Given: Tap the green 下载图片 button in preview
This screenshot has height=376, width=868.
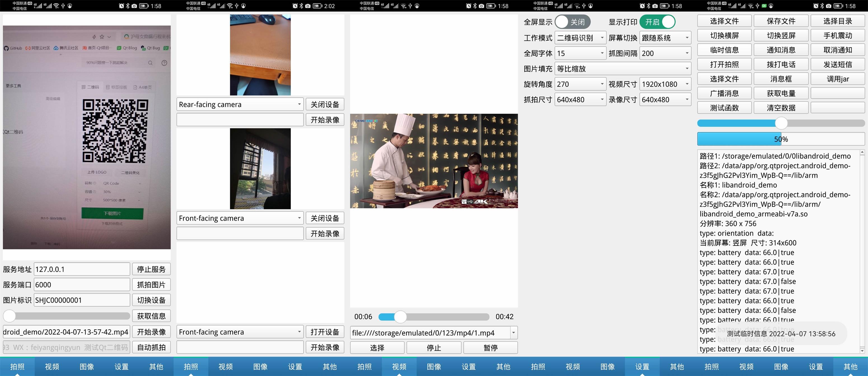Looking at the screenshot, I should 112,213.
